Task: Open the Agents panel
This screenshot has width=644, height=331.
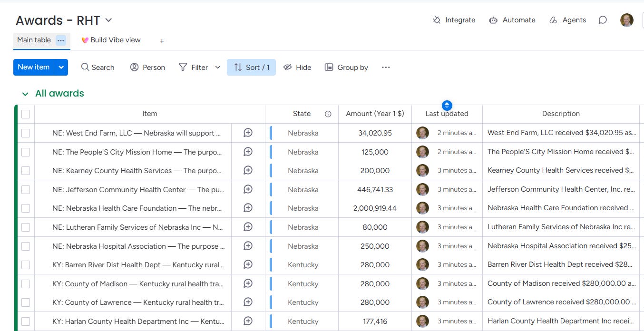Action: click(x=567, y=20)
